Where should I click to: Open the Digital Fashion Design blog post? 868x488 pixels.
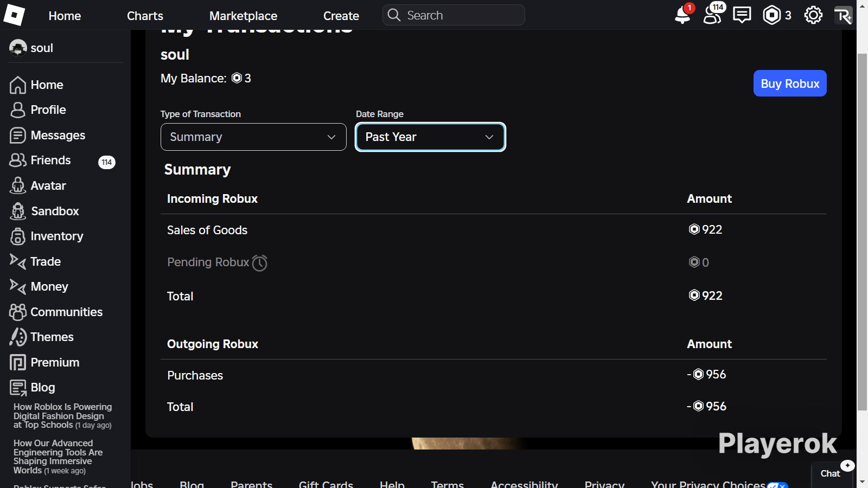click(x=62, y=416)
